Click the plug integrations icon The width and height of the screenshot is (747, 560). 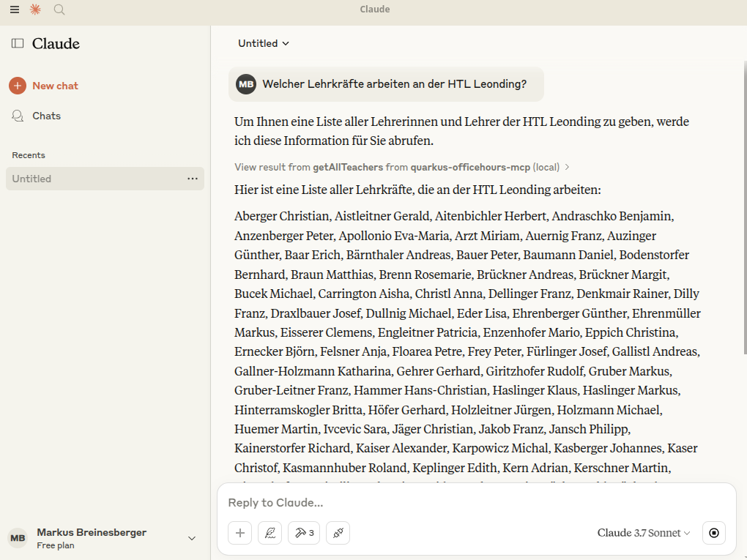(x=338, y=533)
